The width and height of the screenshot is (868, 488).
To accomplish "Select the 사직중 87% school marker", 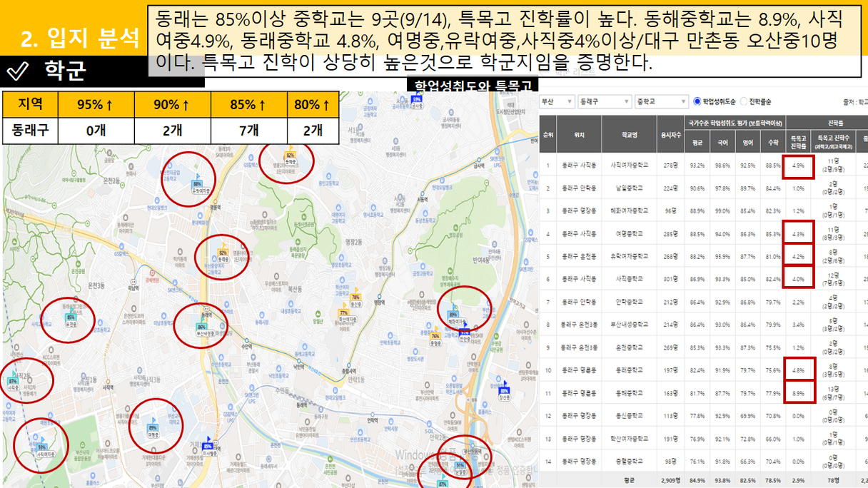I will point(13,382).
